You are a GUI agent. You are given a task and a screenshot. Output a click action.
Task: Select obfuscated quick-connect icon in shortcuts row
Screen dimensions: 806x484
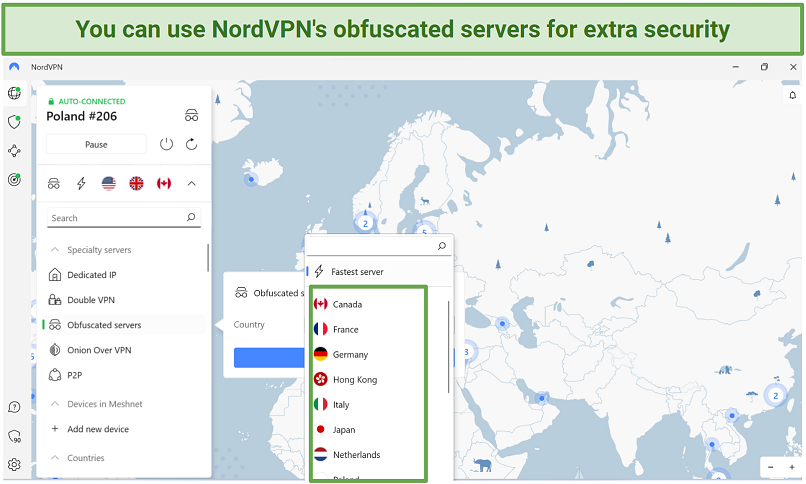(53, 183)
